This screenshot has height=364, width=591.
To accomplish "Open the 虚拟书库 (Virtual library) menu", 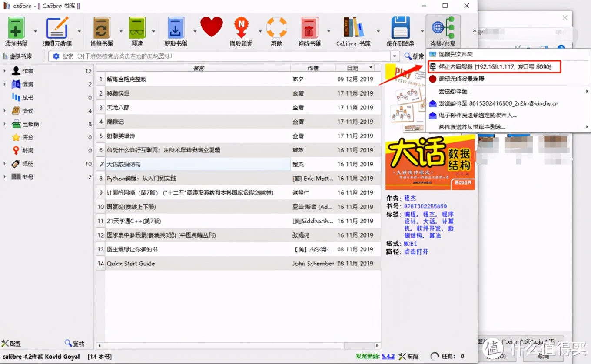I will [20, 56].
